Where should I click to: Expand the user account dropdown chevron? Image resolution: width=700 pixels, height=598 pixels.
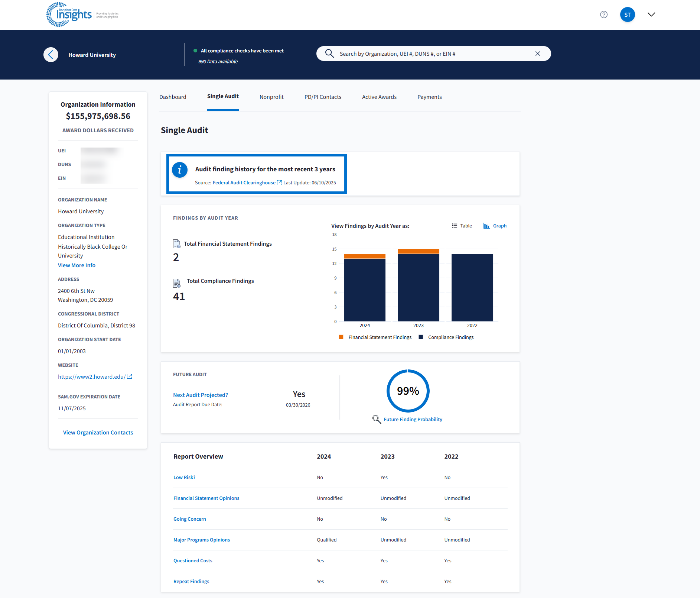651,14
